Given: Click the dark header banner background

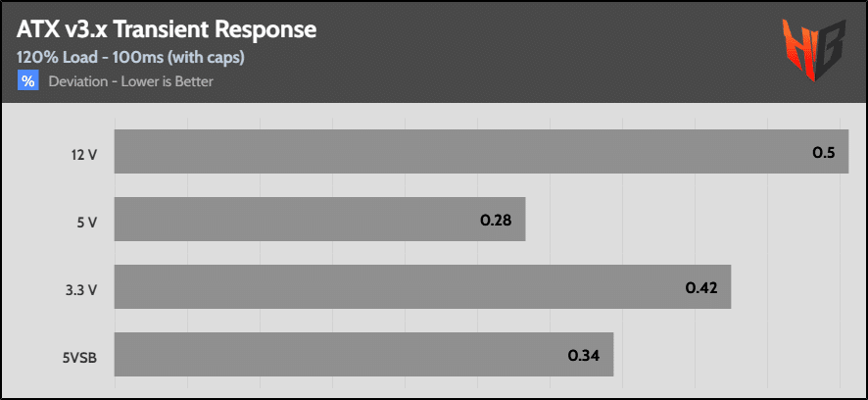Looking at the screenshot, I should click(499, 53).
